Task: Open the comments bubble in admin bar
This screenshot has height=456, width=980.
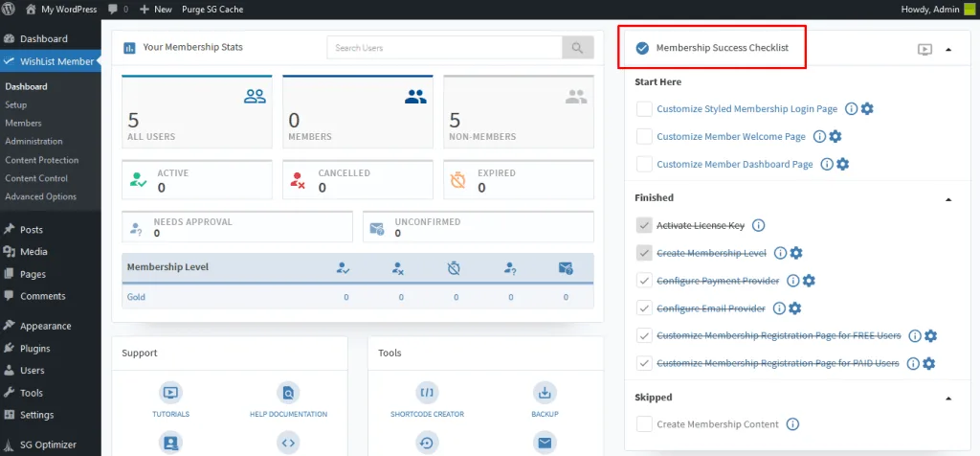Action: (113, 10)
